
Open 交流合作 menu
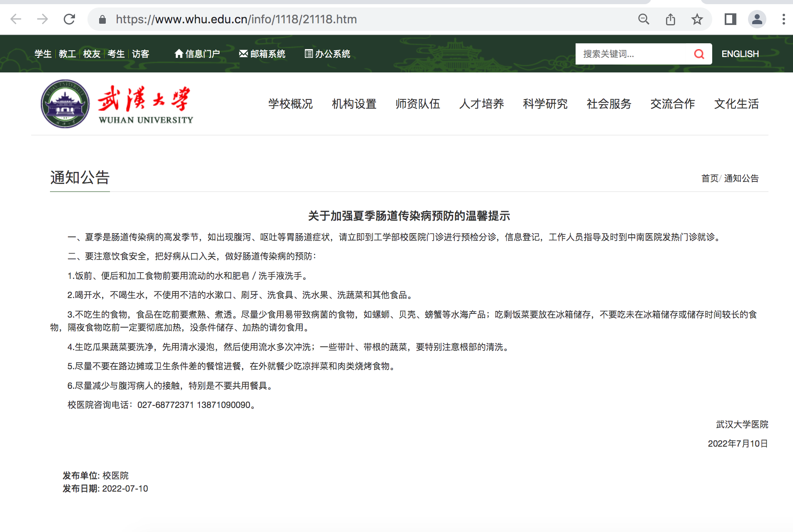click(673, 104)
